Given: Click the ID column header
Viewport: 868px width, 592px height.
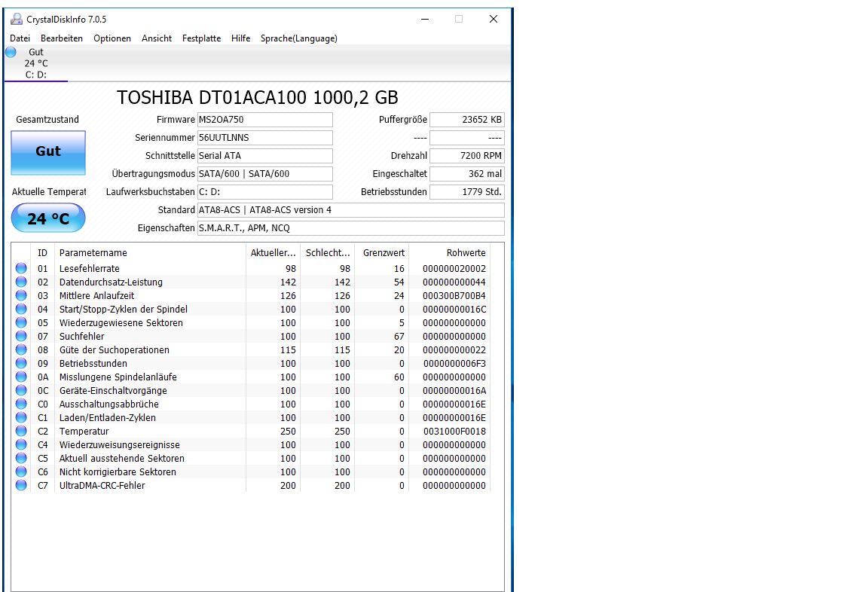Looking at the screenshot, I should (43, 253).
